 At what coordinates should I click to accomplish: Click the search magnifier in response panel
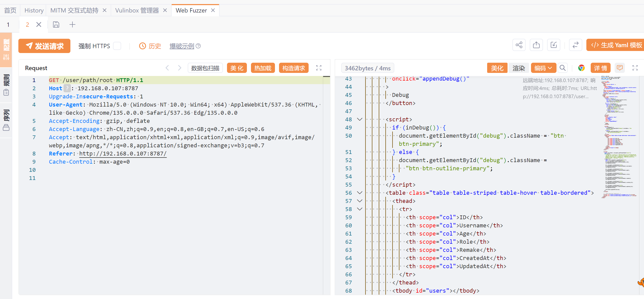pos(562,68)
